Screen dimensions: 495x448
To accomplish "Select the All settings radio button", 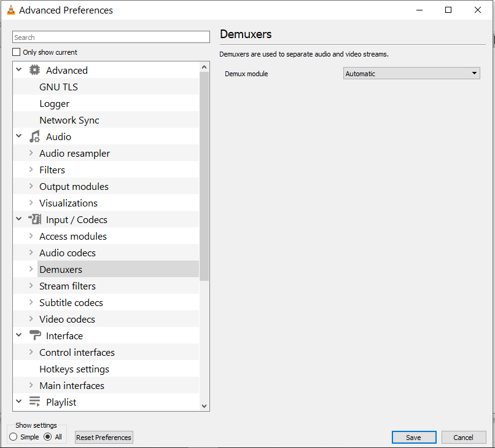I will click(48, 436).
